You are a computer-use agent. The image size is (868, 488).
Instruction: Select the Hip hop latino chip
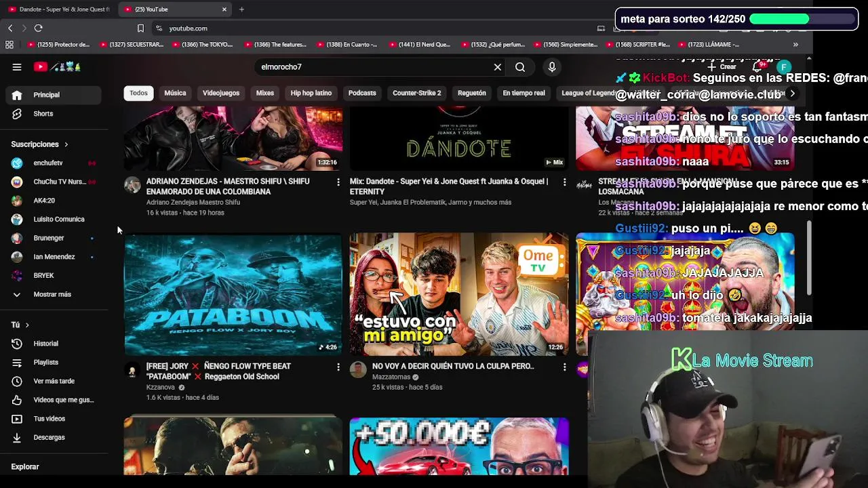pos(311,93)
